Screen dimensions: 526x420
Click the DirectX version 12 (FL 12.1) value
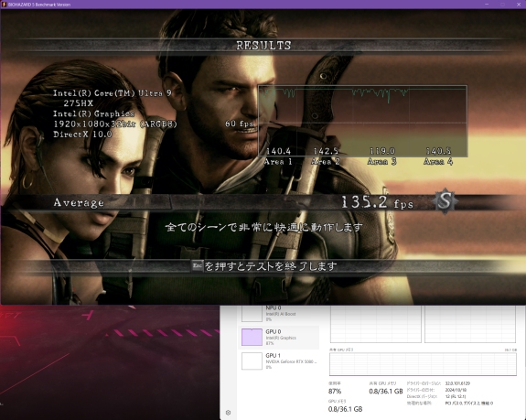(x=456, y=396)
